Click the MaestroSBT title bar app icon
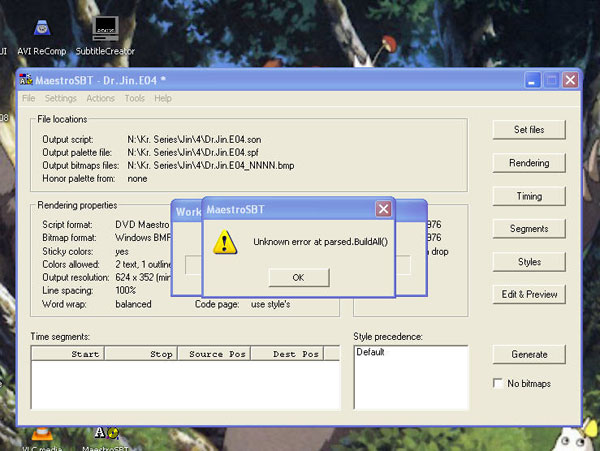The image size is (600, 451). click(26, 80)
